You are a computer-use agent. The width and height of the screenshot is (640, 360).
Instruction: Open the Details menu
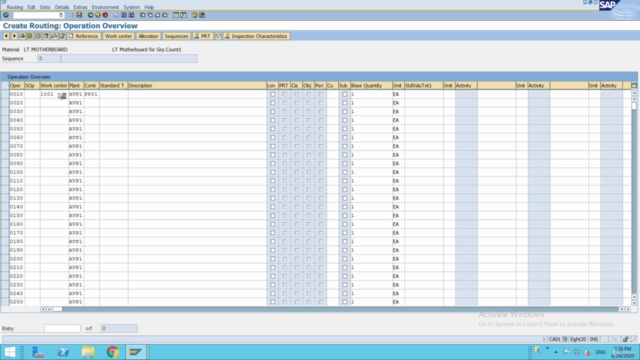pyautogui.click(x=62, y=7)
